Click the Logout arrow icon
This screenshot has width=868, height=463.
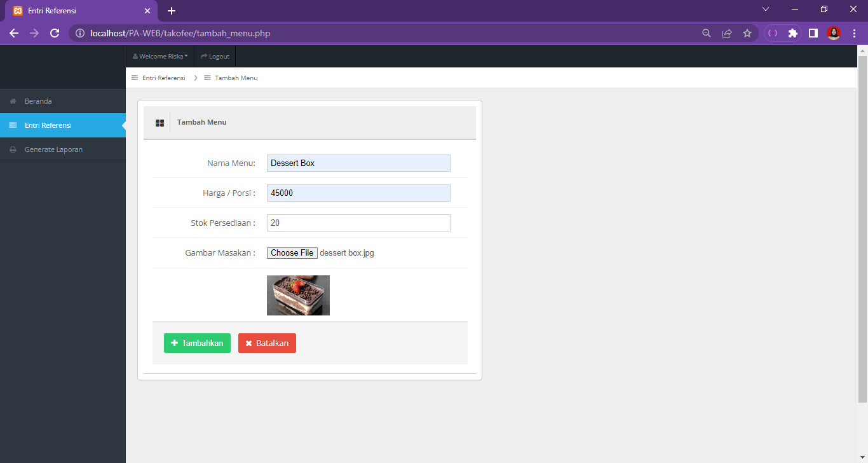point(203,56)
